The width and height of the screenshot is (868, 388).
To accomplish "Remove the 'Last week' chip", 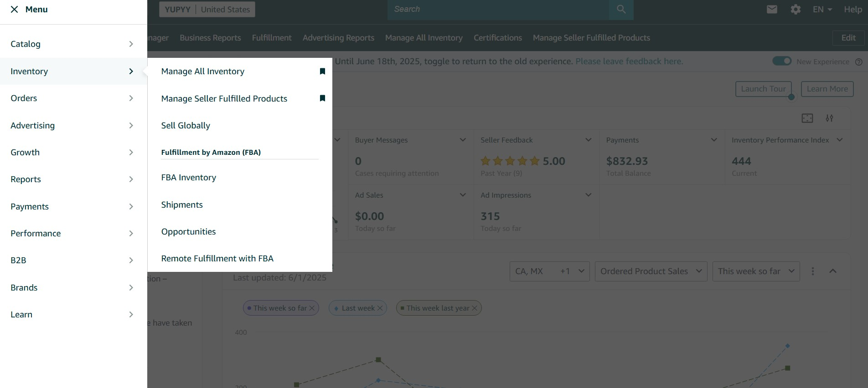I will (x=380, y=308).
